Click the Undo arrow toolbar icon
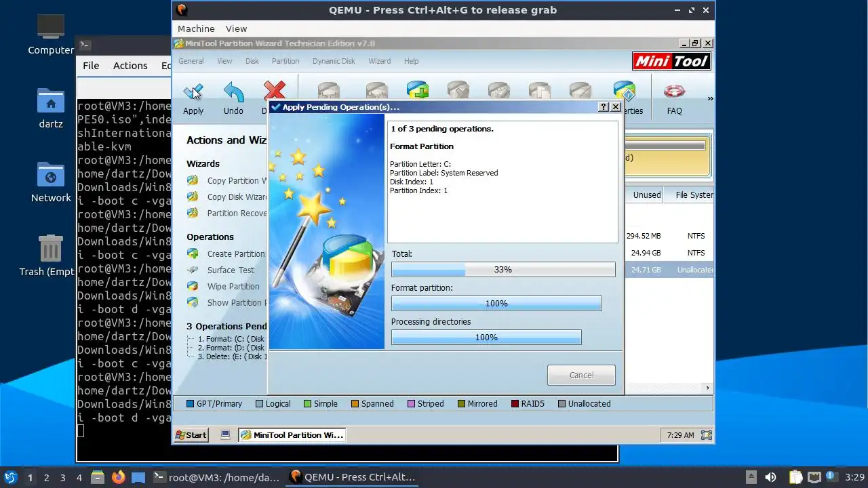This screenshot has height=488, width=868. click(233, 91)
